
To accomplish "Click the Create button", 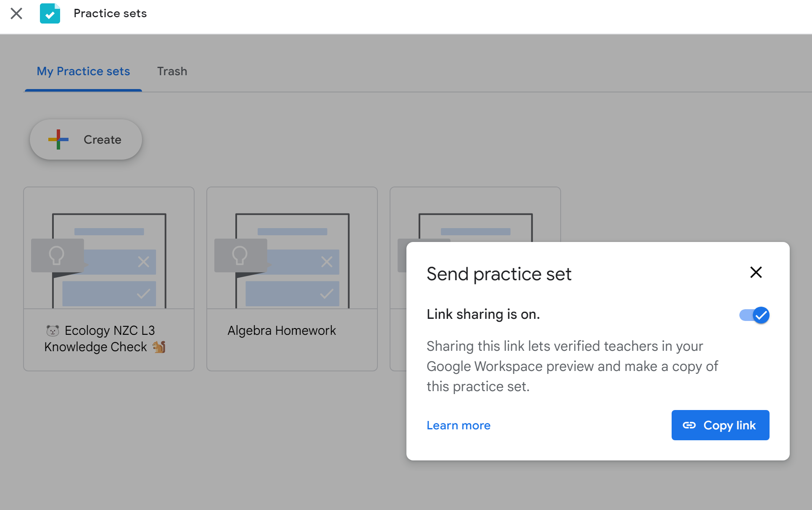I will 86,139.
